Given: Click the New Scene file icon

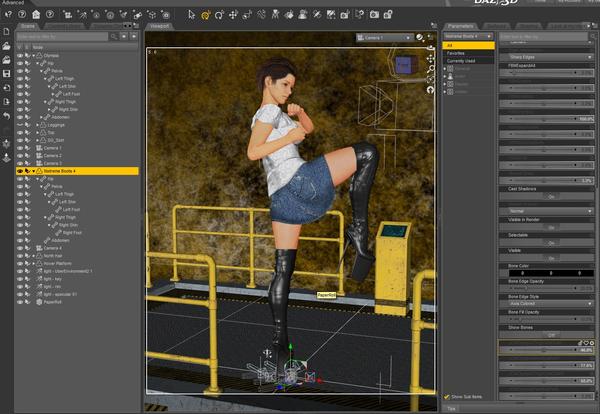Looking at the screenshot, I should [x=7, y=31].
